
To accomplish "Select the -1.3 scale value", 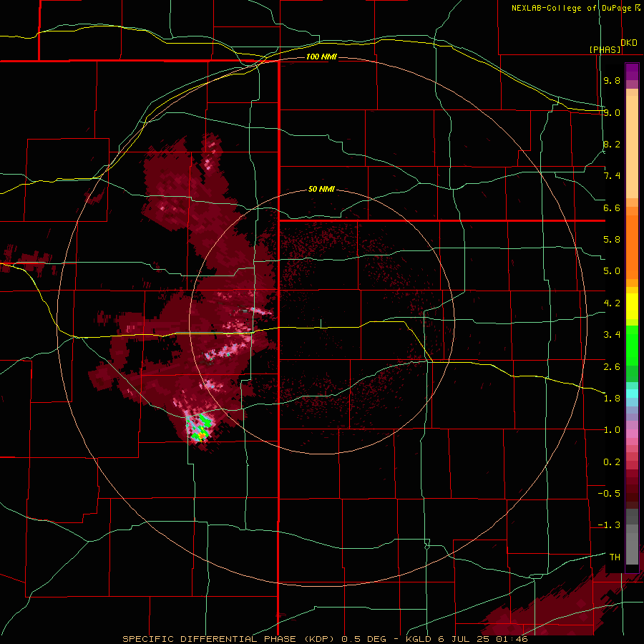I will click(x=609, y=525).
